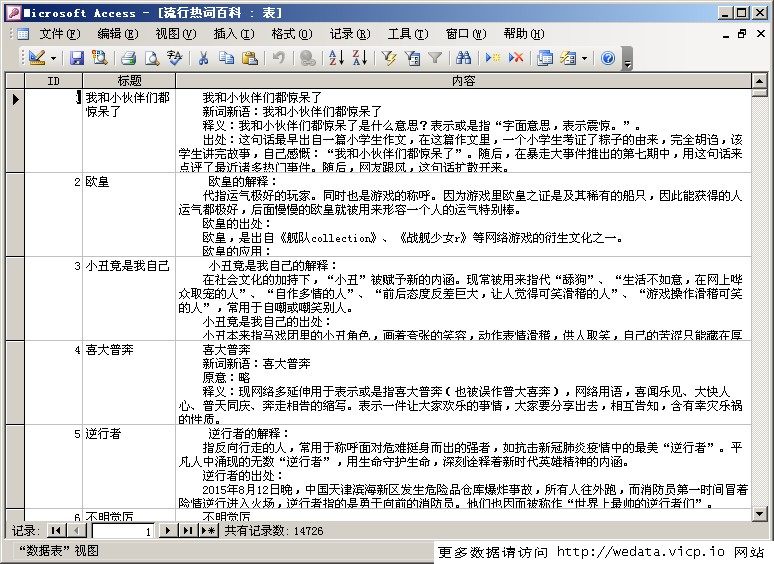Delete Record toolbar icon
Viewport: 774px width, 564px height.
pyautogui.click(x=516, y=58)
